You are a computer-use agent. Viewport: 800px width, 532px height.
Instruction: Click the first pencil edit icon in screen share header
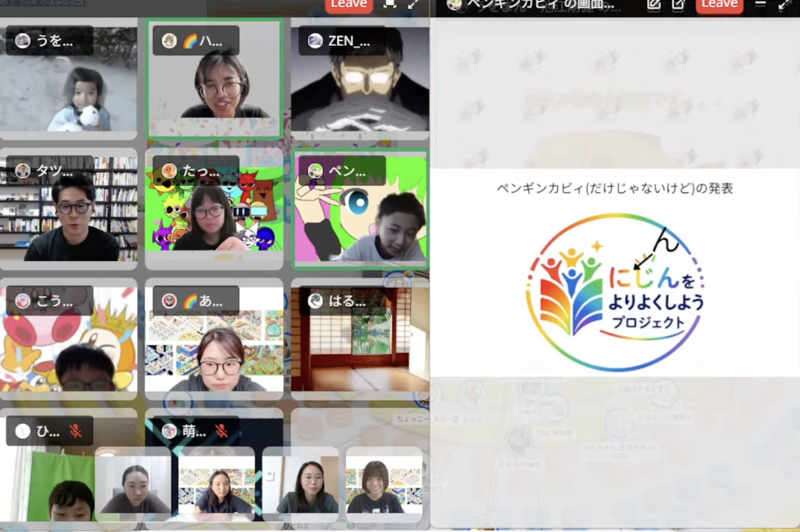pos(654,4)
